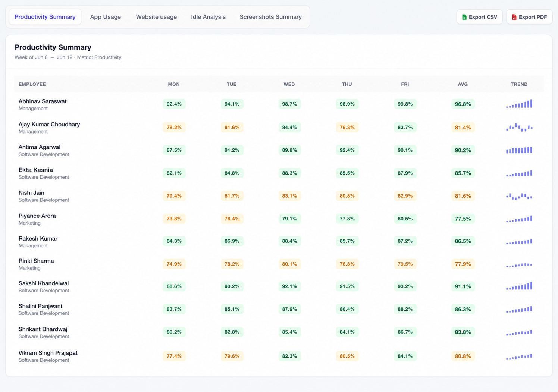This screenshot has width=558, height=392.
Task: Select employee name Shalini Panjwani
Action: tap(40, 306)
